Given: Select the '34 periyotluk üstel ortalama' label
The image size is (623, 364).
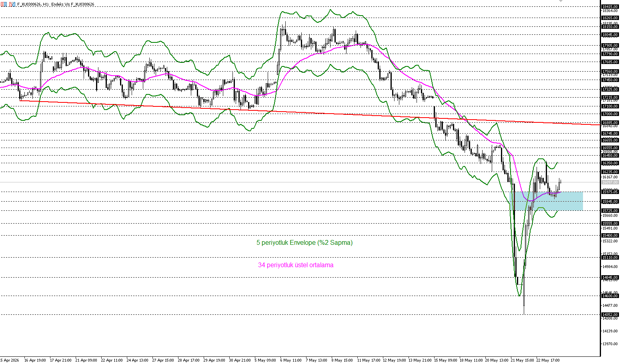Looking at the screenshot, I should (x=296, y=265).
